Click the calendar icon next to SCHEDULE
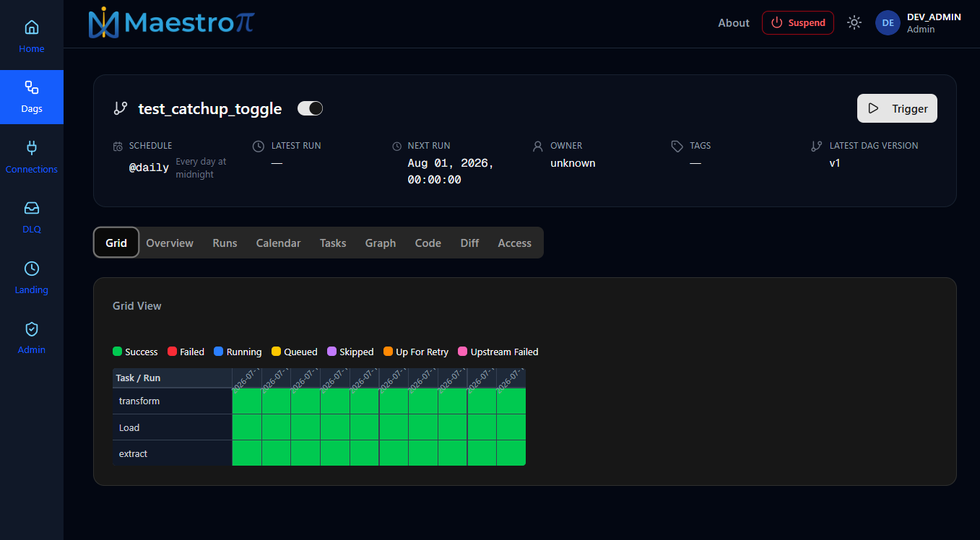Viewport: 980px width, 540px height. pyautogui.click(x=118, y=147)
